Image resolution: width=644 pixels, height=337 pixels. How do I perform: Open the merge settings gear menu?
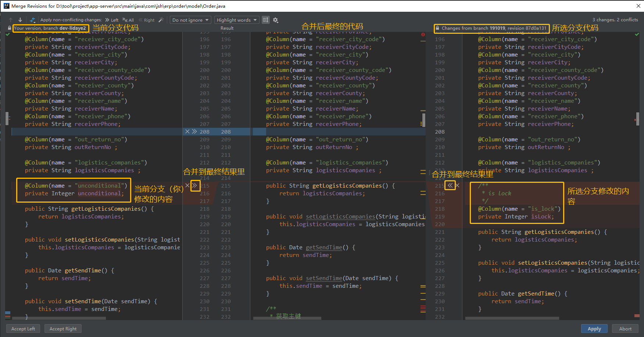tap(276, 20)
